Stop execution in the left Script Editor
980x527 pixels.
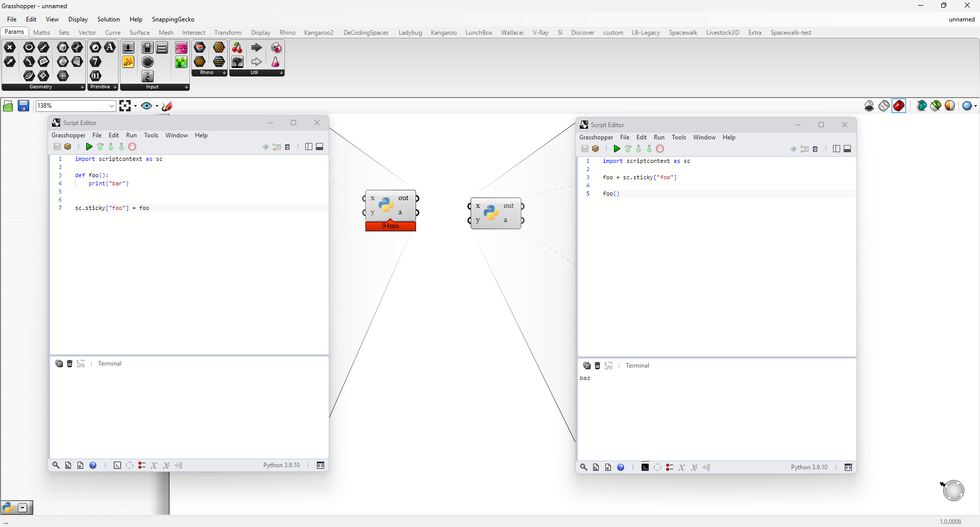coord(132,147)
